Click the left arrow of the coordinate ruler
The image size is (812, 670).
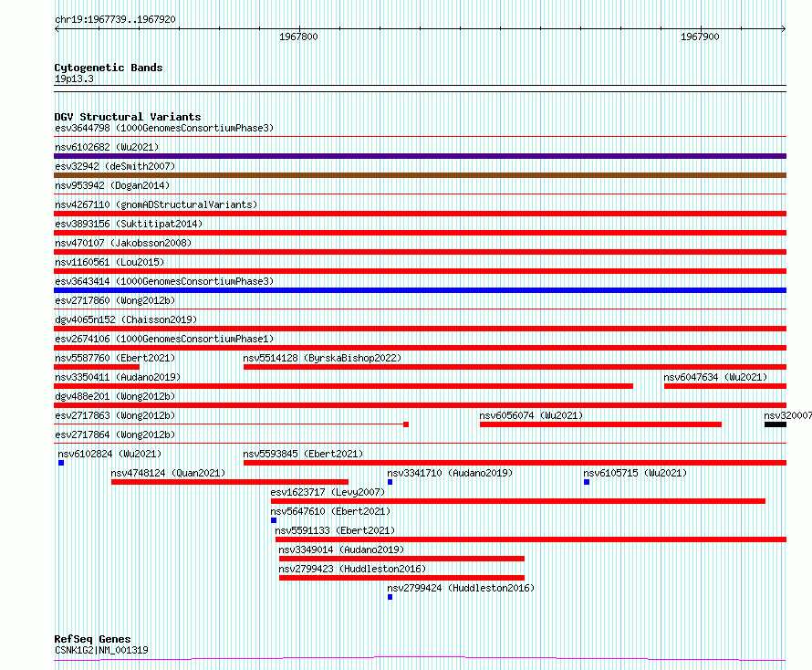[57, 29]
